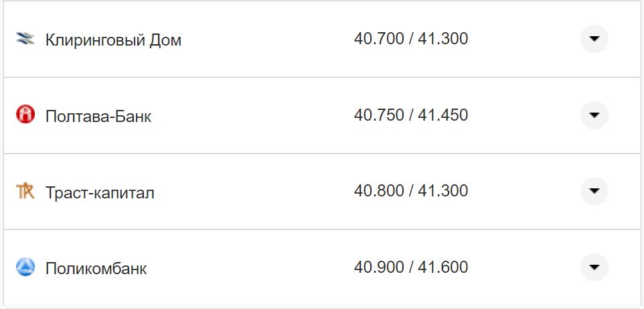Image resolution: width=644 pixels, height=309 pixels.
Task: Open the Траст-капитал row dropdown arrow
Action: [594, 191]
